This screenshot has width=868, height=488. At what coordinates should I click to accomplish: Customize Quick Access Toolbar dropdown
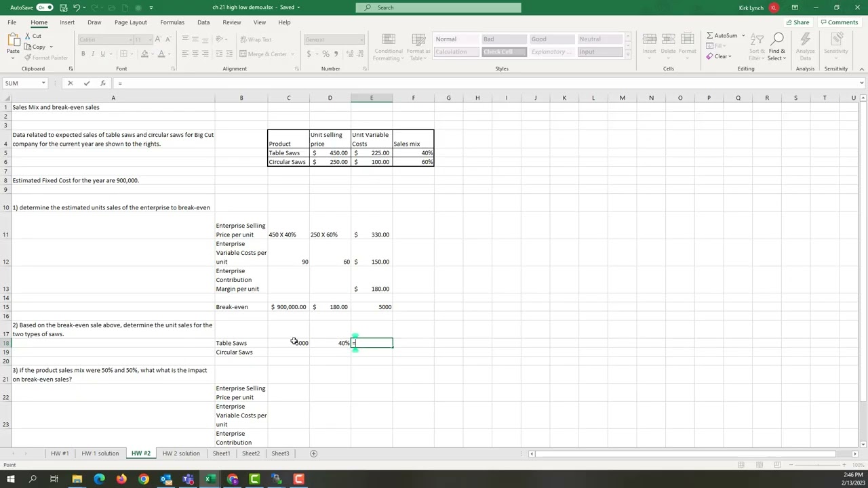pyautogui.click(x=151, y=7)
